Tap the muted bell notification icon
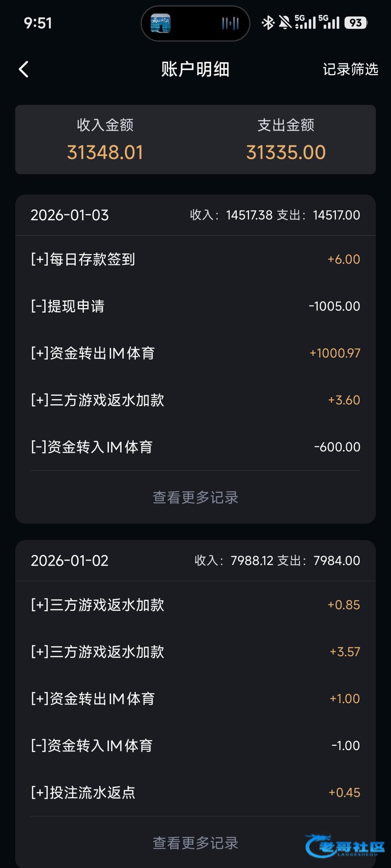This screenshot has height=868, width=391. [285, 23]
